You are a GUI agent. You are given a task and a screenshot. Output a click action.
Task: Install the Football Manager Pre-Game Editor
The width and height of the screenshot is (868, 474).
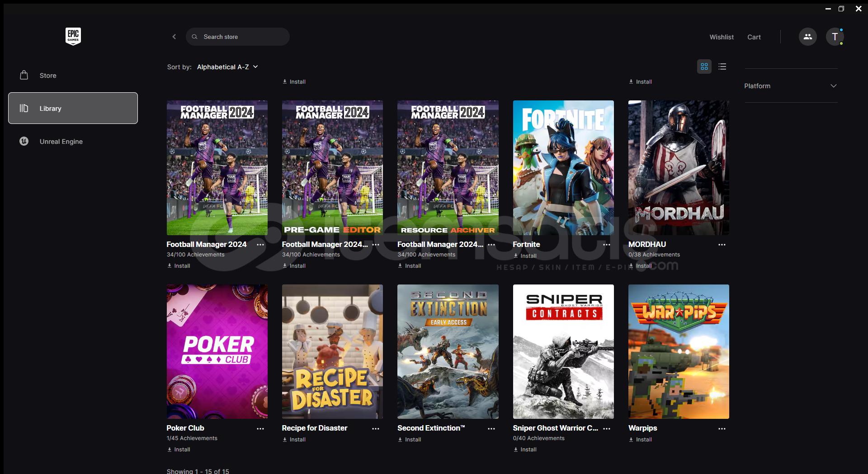click(x=294, y=266)
